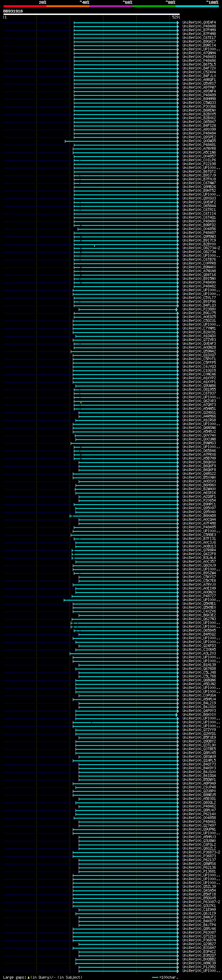Viewport: 222px width, 980px height.
Task: Select the query name BB931918
Action: click(x=13, y=11)
